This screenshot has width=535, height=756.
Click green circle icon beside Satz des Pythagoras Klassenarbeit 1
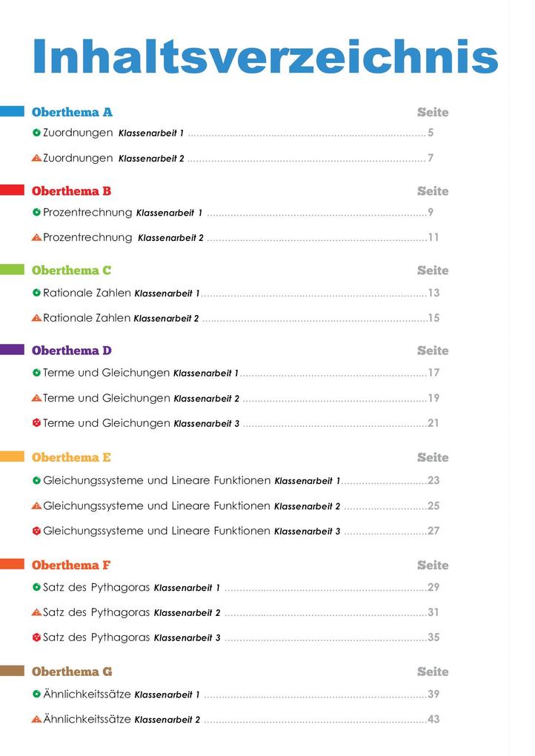point(36,587)
